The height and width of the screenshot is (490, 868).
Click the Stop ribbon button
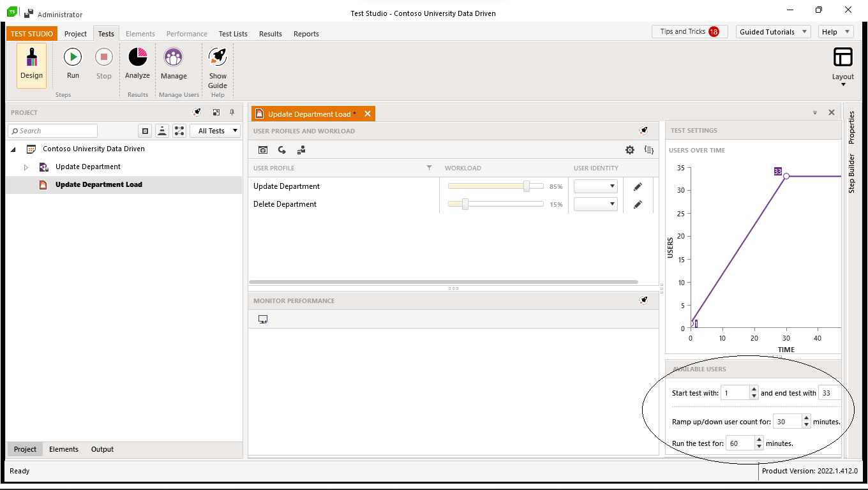click(104, 64)
